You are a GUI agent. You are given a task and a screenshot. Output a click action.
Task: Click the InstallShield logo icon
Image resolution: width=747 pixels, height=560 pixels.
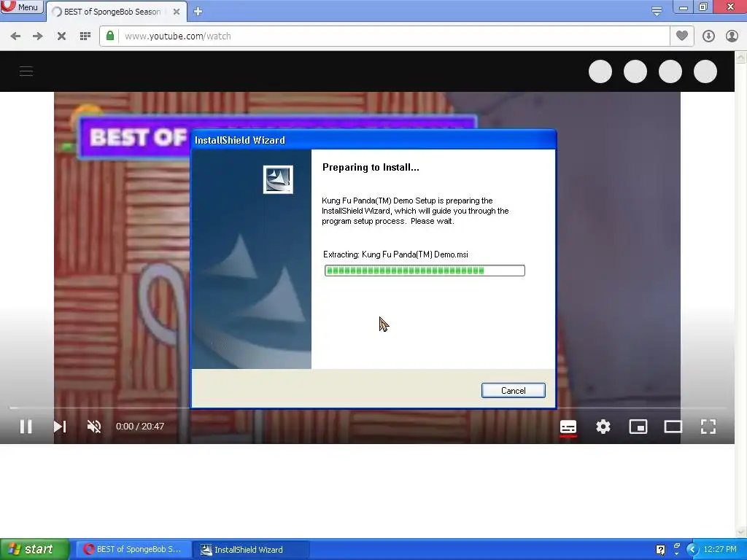coord(278,179)
